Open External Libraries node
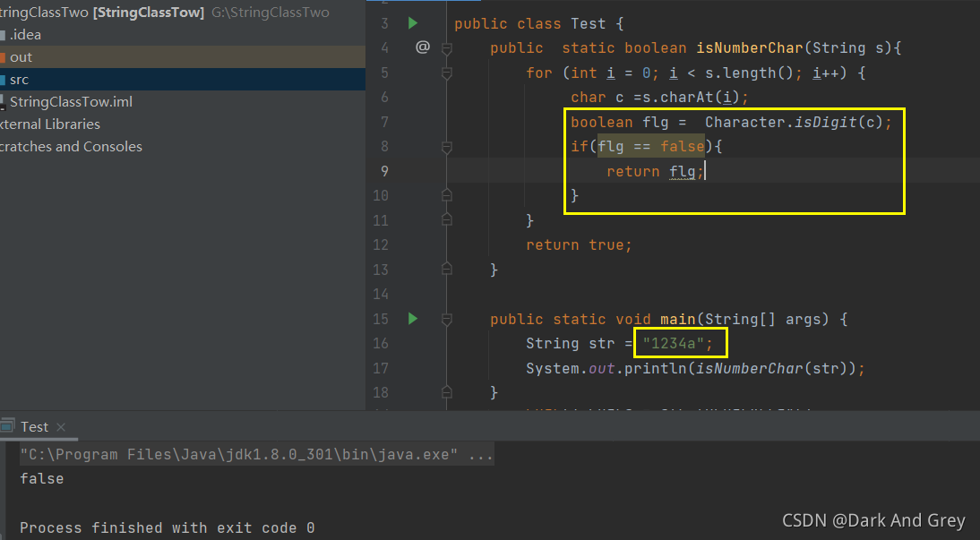 click(183, 124)
